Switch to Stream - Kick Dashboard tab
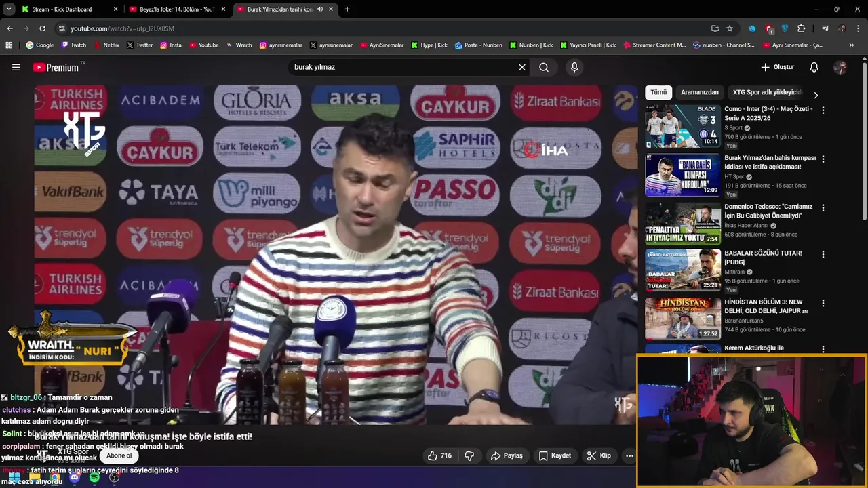This screenshot has height=488, width=868. coord(68,9)
